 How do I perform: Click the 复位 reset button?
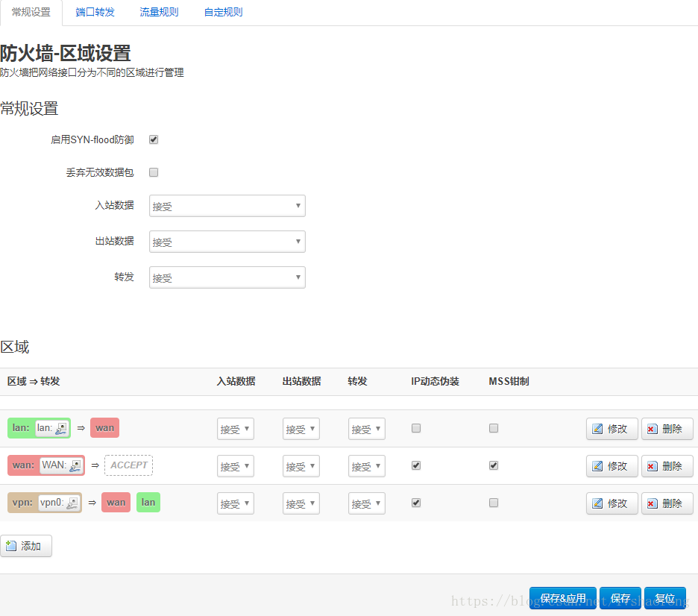pyautogui.click(x=665, y=598)
